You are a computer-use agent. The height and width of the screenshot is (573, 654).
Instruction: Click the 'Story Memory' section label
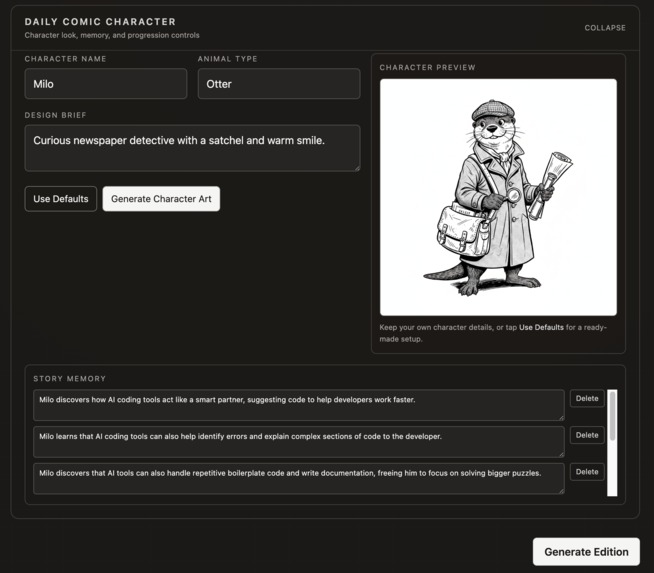pos(70,379)
